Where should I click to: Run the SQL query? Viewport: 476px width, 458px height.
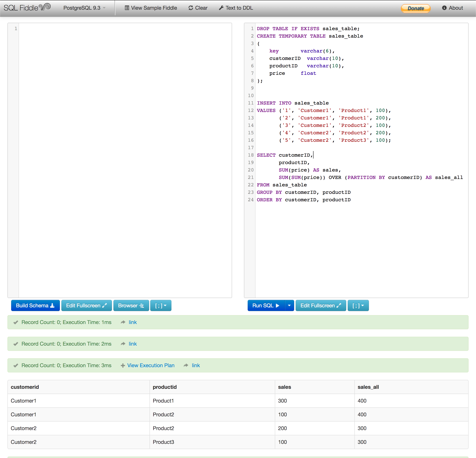tap(266, 305)
